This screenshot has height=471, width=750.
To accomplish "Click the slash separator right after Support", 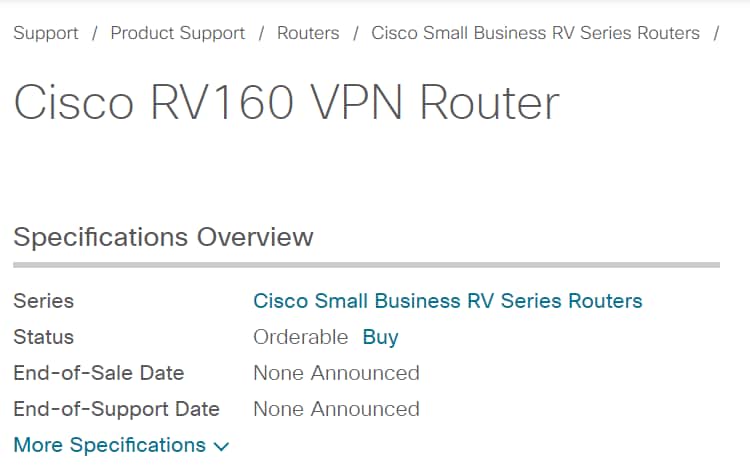I will click(x=95, y=33).
